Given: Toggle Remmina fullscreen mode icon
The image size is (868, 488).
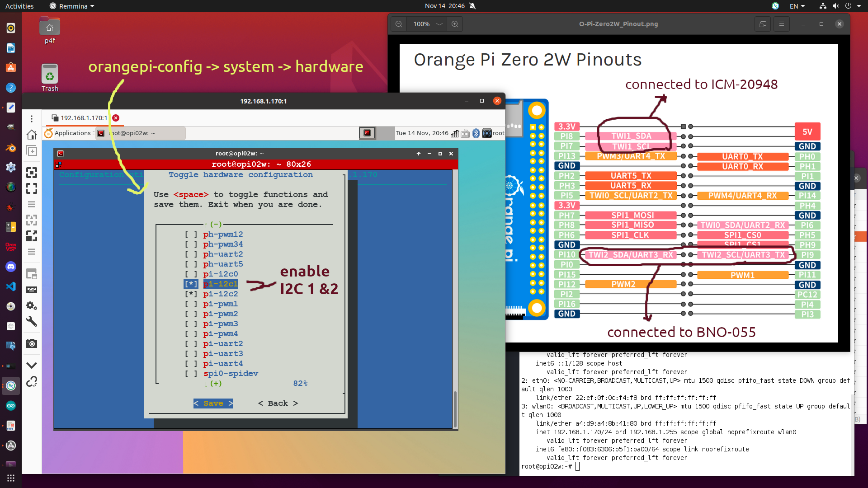Looking at the screenshot, I should (x=32, y=188).
